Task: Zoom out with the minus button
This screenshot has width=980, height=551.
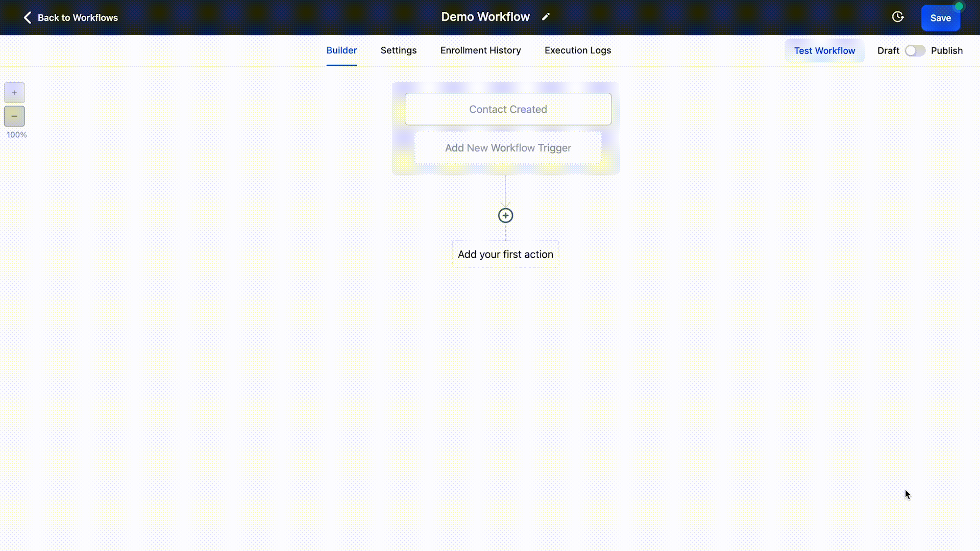Action: point(14,116)
